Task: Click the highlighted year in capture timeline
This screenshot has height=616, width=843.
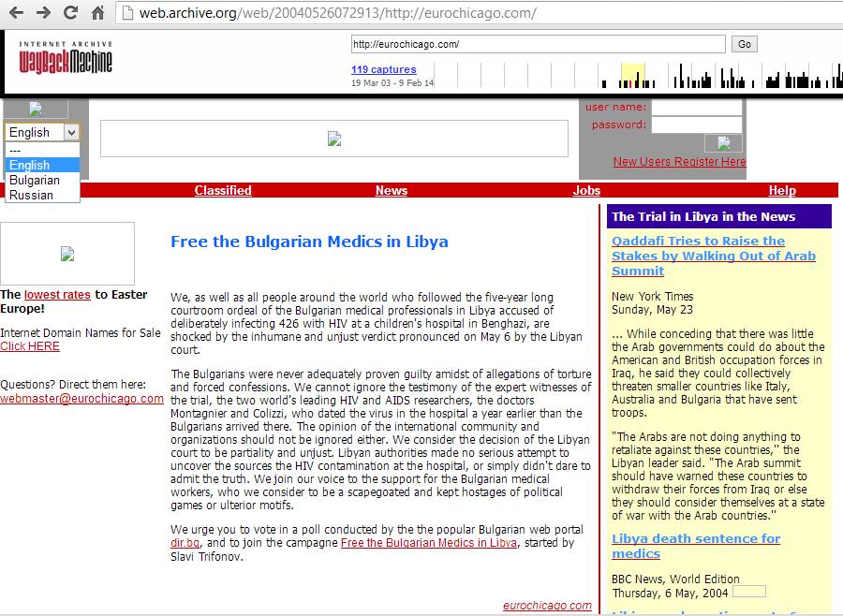Action: pyautogui.click(x=632, y=76)
